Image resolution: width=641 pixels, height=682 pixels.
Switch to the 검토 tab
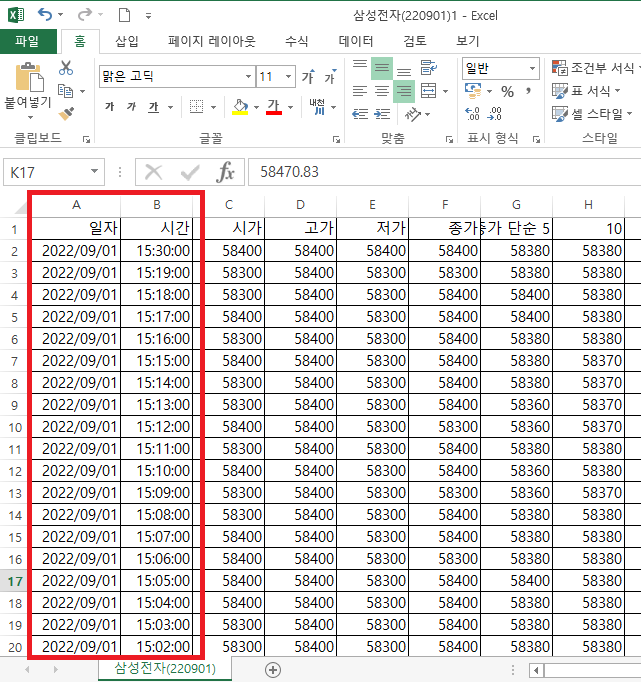coord(414,42)
